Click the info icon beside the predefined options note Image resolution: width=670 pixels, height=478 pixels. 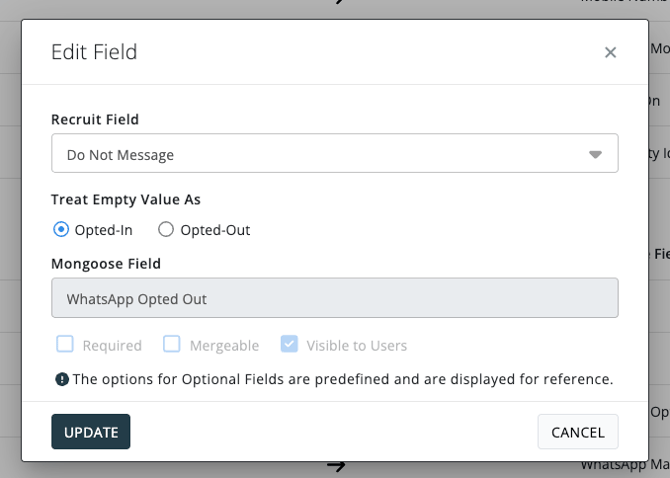point(62,379)
